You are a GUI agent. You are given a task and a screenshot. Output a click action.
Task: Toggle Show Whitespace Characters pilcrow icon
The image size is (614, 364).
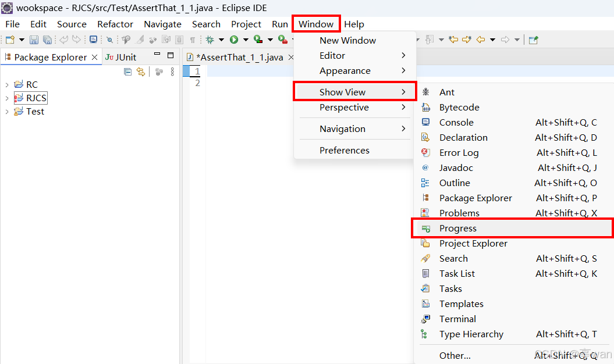point(192,40)
